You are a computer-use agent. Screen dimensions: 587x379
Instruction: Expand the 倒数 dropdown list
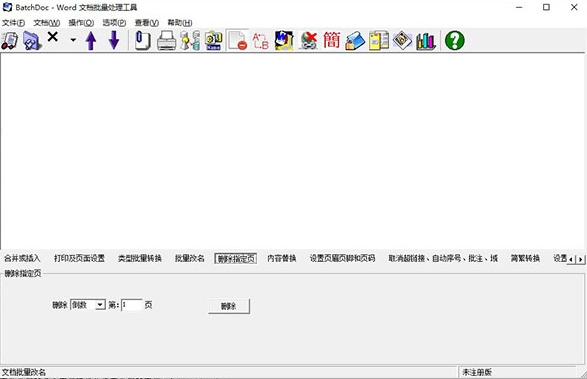pyautogui.click(x=100, y=305)
